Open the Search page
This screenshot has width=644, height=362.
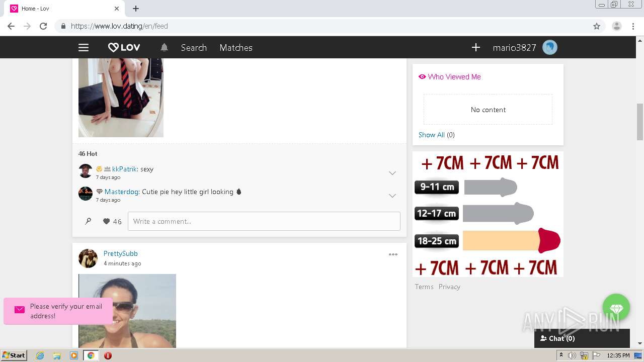(x=194, y=48)
